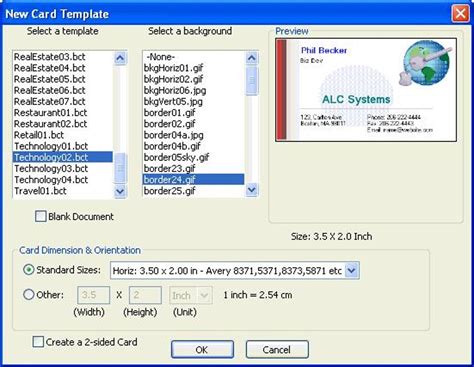The image size is (474, 367).
Task: Pick border25.gif background
Action: 193,191
